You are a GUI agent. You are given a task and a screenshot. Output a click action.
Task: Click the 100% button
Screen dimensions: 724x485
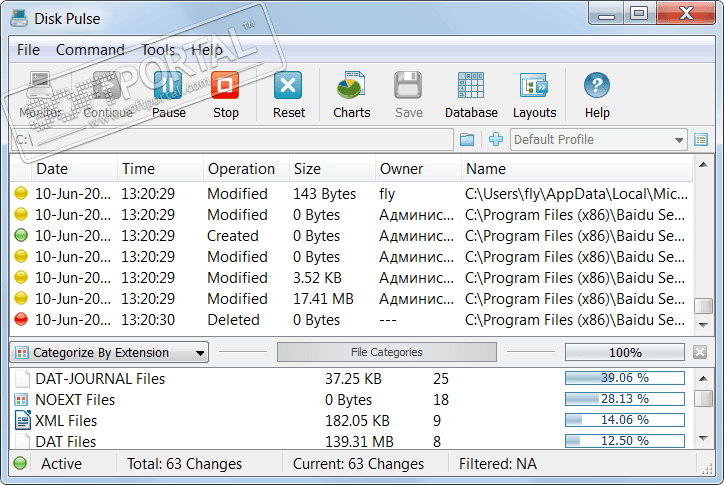pos(625,352)
